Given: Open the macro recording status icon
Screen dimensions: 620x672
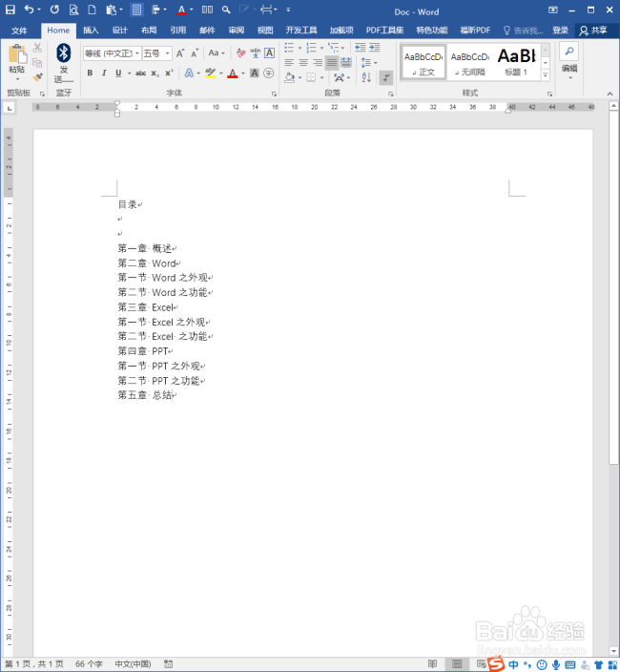Looking at the screenshot, I should pos(168,663).
